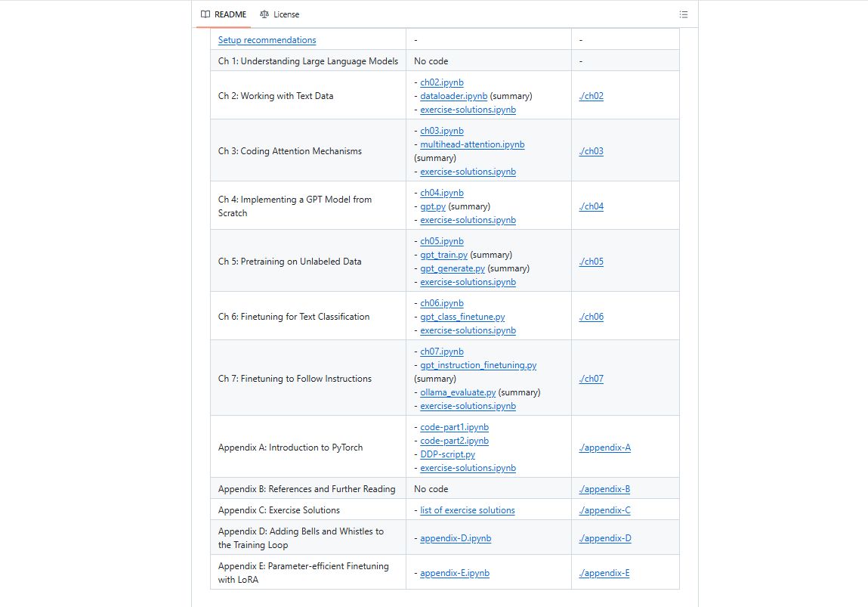Open exercise-solutions.ipynb in the Appendix A row
Image resolution: width=868 pixels, height=607 pixels.
tap(468, 468)
